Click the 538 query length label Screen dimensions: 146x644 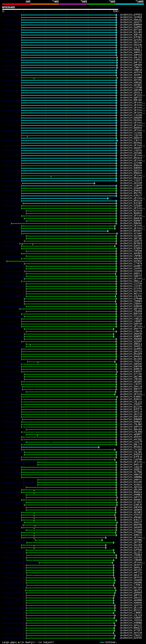pyautogui.click(x=115, y=11)
